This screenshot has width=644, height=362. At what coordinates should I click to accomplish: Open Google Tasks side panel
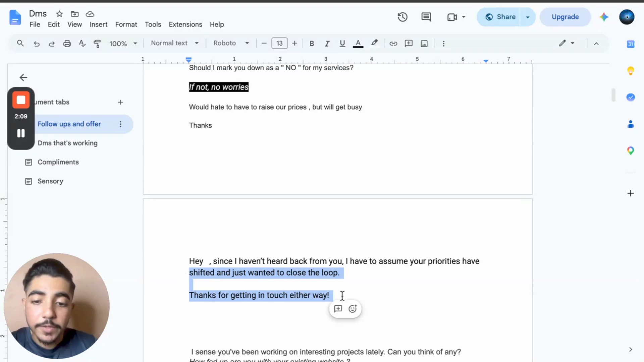pos(631,97)
